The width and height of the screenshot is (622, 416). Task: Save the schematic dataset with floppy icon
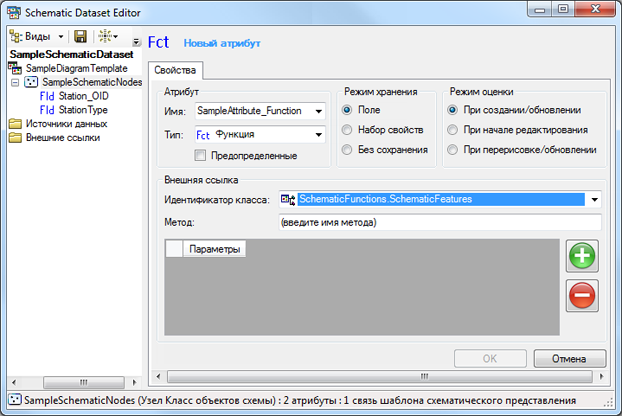coord(81,36)
